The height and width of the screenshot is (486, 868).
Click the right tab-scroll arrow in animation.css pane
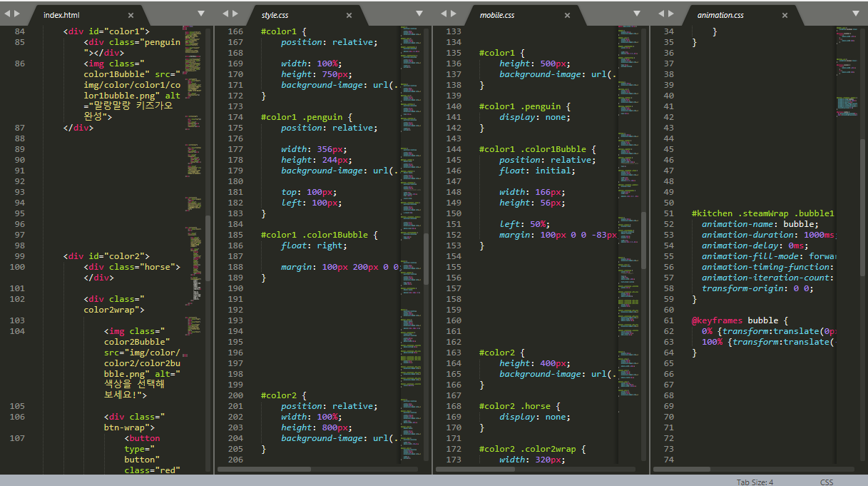coord(671,14)
